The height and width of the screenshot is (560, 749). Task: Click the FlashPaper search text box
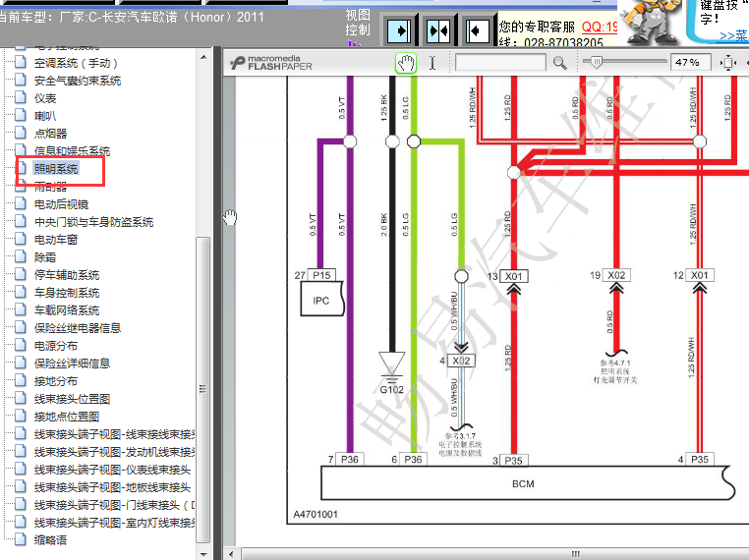coord(500,63)
